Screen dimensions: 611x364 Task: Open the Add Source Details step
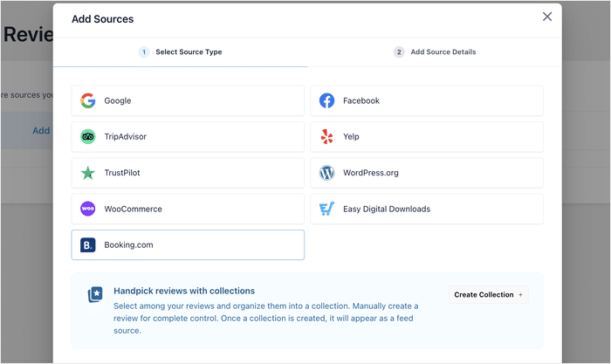pyautogui.click(x=435, y=52)
